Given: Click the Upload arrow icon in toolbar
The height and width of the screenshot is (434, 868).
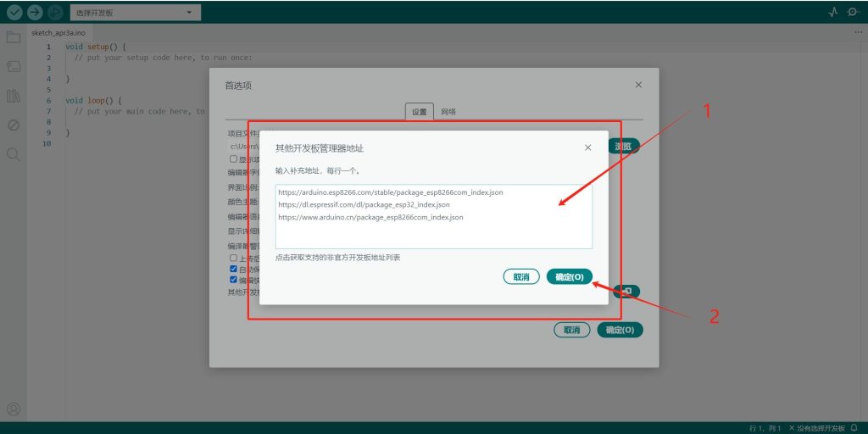Looking at the screenshot, I should [35, 12].
